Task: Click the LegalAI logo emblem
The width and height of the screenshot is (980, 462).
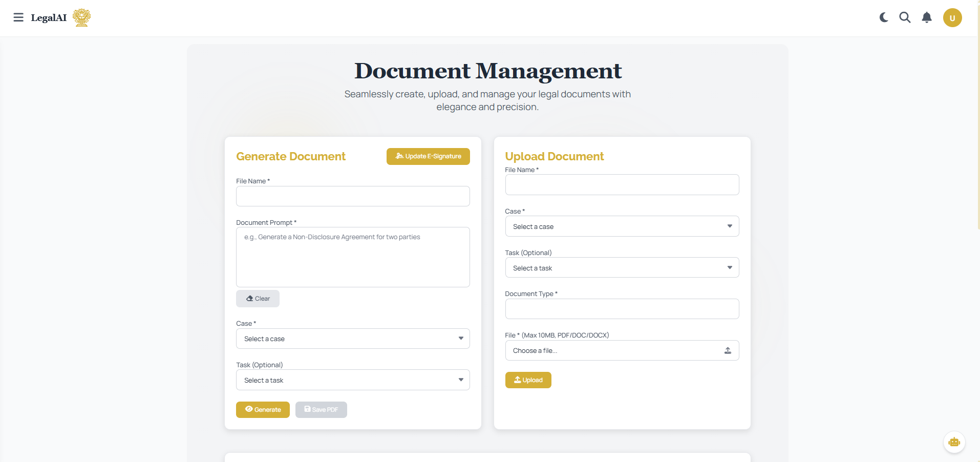Action: (81, 17)
